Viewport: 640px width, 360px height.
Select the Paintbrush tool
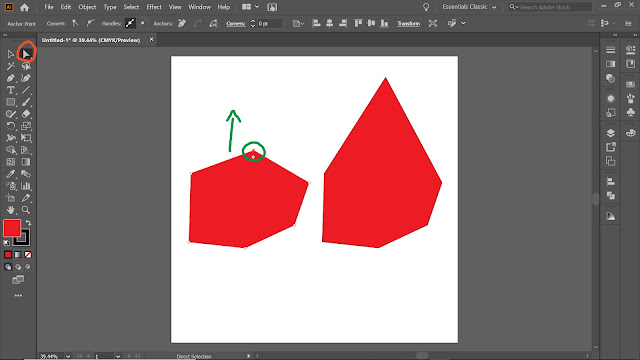click(26, 102)
